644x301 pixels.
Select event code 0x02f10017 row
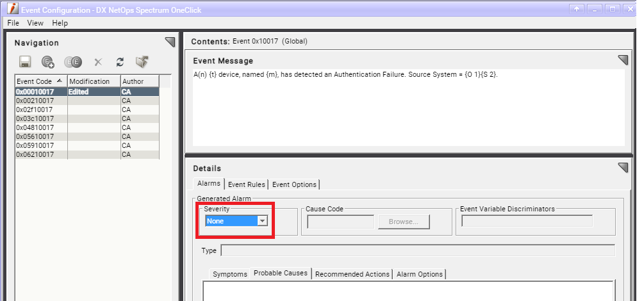tap(87, 110)
